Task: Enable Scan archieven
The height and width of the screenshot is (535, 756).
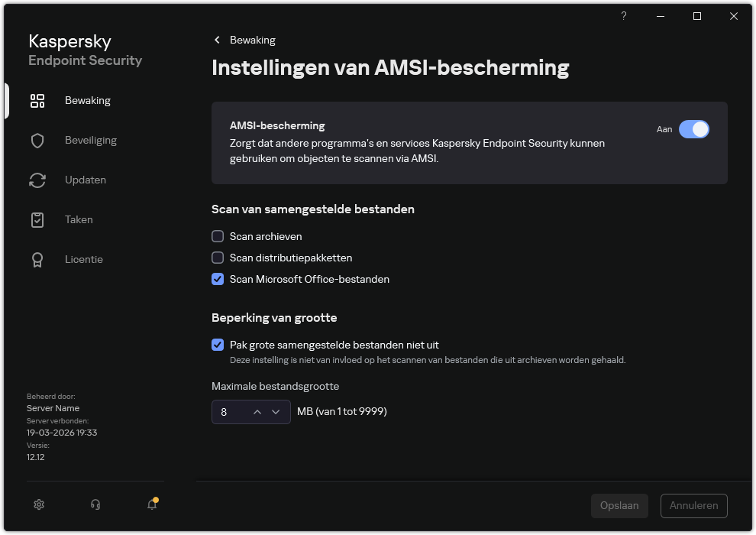Action: 218,236
